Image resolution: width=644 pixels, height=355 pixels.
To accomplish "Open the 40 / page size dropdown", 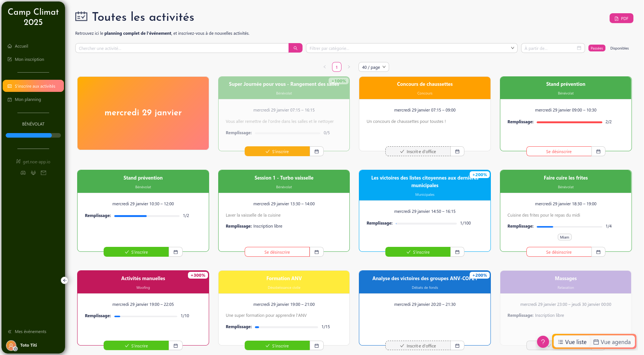I will (373, 67).
